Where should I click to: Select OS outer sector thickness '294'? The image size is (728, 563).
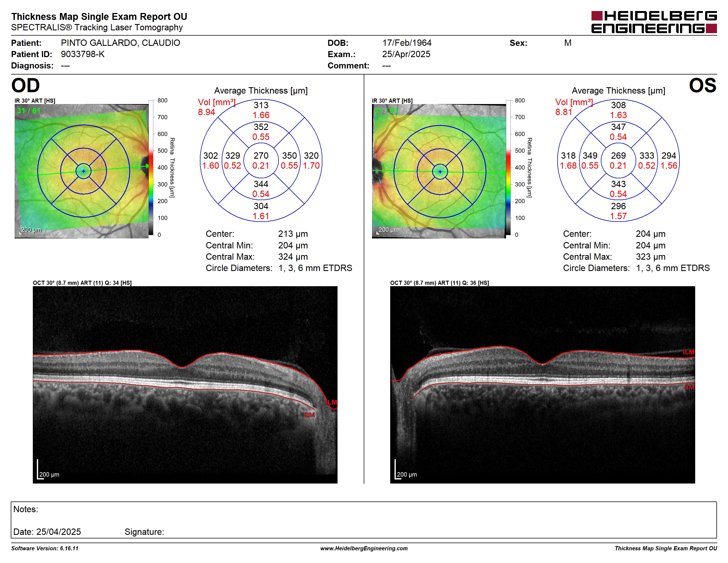669,156
